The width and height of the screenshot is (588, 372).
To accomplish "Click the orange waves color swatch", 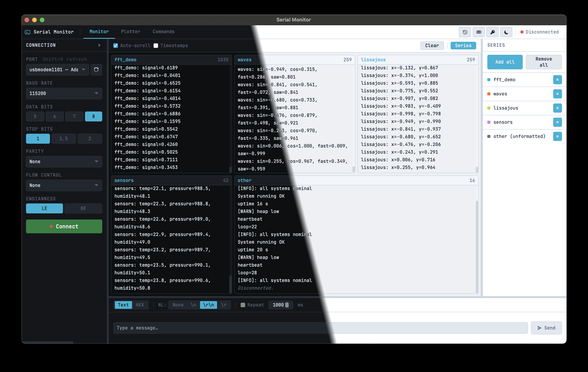I will 489,94.
